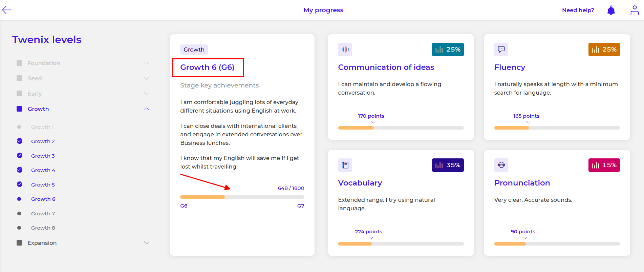This screenshot has width=644, height=272.
Task: Open the user profile icon
Action: [634, 10]
